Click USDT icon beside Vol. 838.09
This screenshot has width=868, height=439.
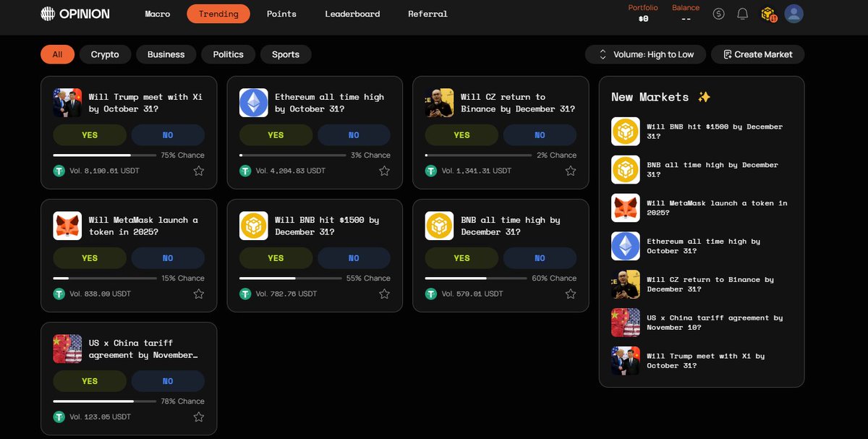(x=59, y=294)
